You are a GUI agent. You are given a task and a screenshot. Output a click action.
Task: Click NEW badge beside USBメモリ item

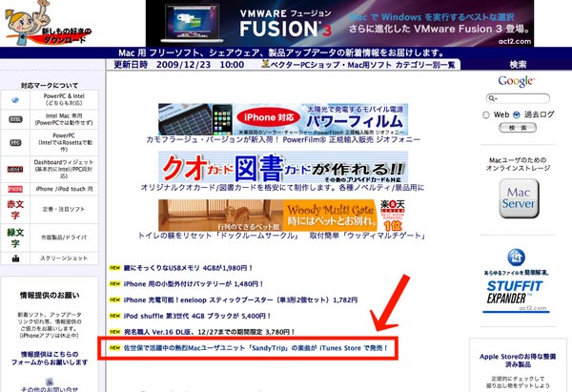115,268
